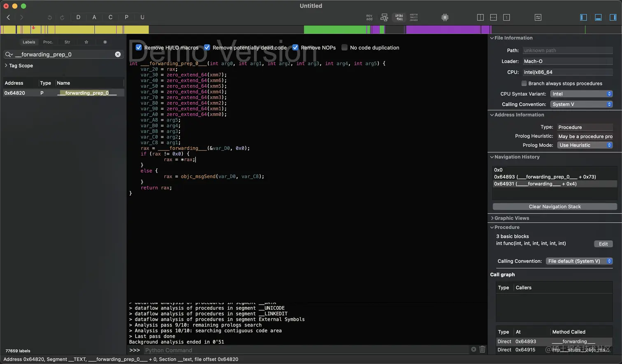Switch to control flow graph view
The height and width of the screenshot is (364, 622).
[x=384, y=17]
